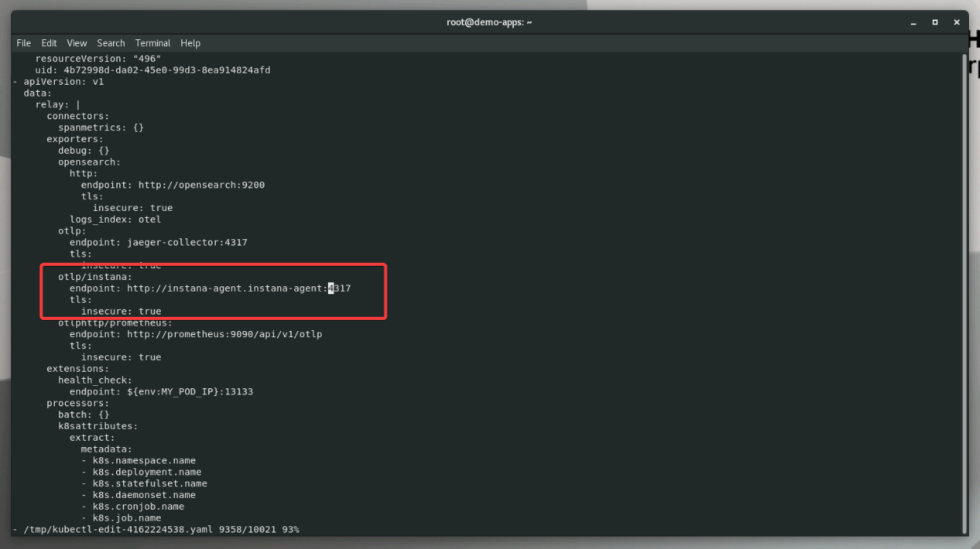The image size is (980, 549).
Task: Click the prometheus:9090/api/v1/otlp endpoint
Action: pyautogui.click(x=225, y=334)
